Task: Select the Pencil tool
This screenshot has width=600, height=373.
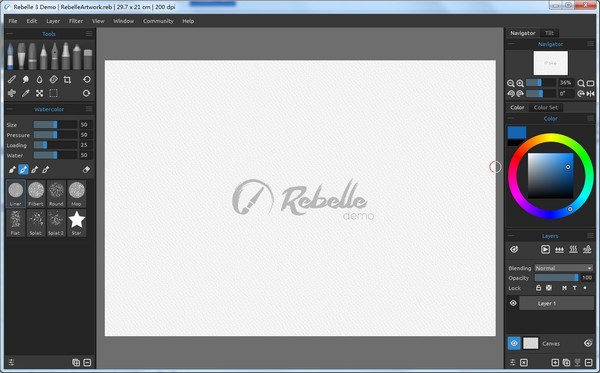Action: 44,56
